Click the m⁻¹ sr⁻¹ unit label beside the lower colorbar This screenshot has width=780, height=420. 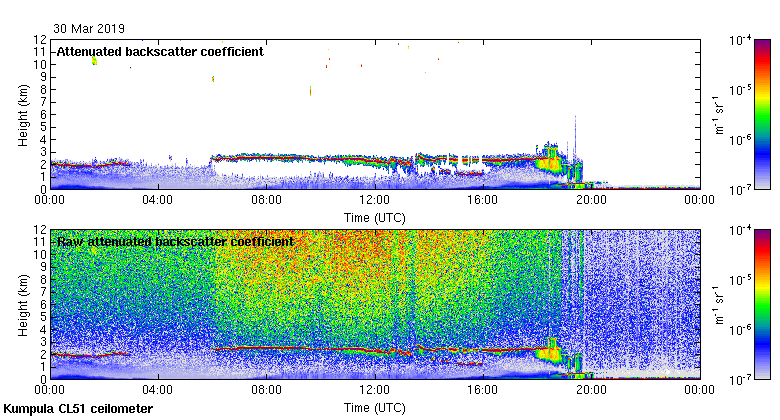[x=719, y=305]
